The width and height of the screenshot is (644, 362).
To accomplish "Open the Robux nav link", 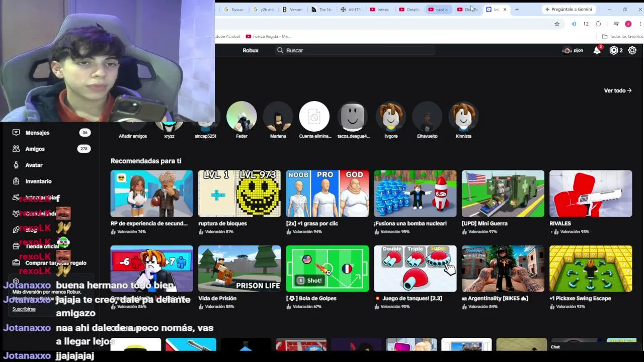I will click(251, 50).
